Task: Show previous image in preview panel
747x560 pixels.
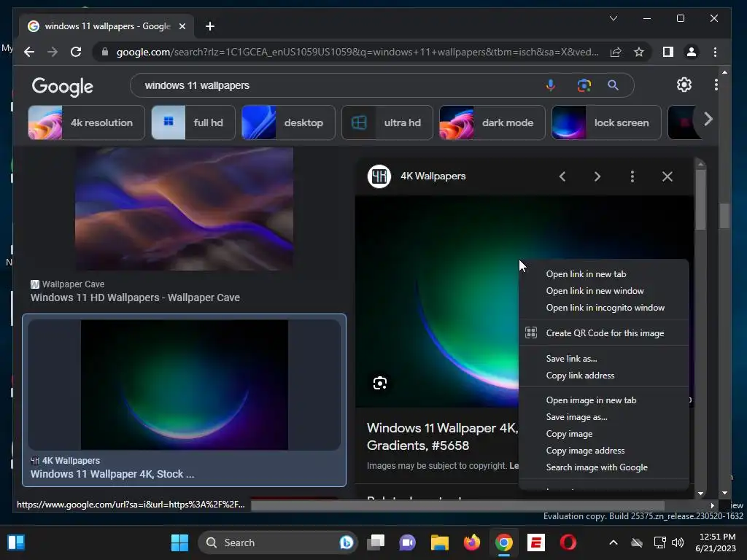Action: click(562, 176)
